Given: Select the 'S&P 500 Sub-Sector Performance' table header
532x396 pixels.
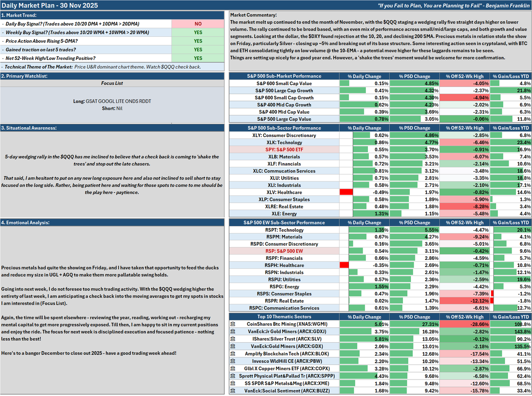Looking at the screenshot, I should [284, 128].
